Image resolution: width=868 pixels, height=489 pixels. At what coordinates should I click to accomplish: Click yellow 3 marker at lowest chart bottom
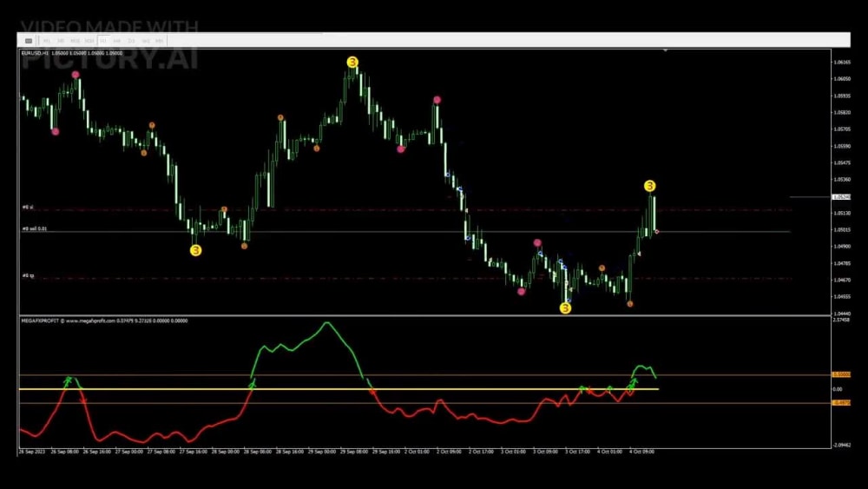565,308
